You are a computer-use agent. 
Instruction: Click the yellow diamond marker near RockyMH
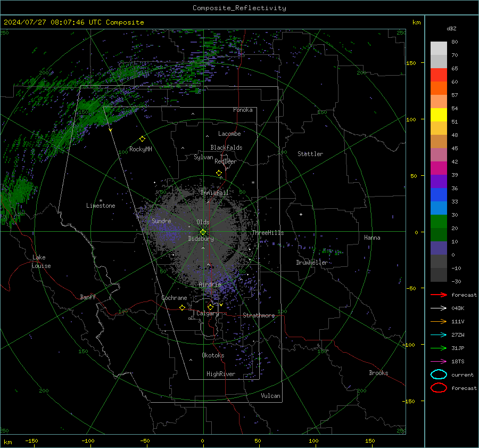142,139
